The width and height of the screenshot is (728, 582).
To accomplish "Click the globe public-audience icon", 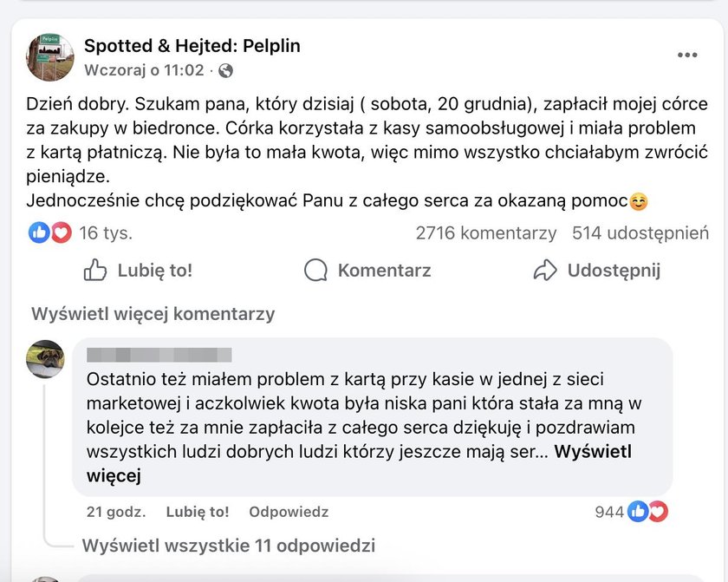I will (225, 70).
